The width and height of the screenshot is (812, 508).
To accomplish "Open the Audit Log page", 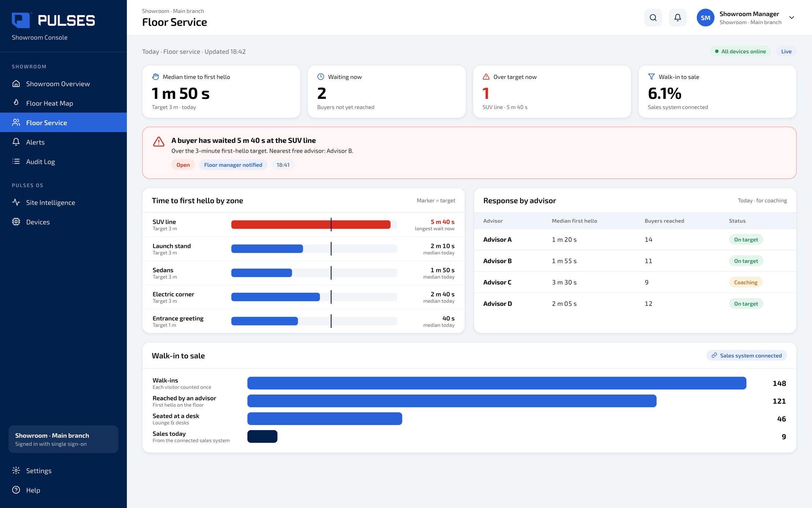I will point(63,162).
